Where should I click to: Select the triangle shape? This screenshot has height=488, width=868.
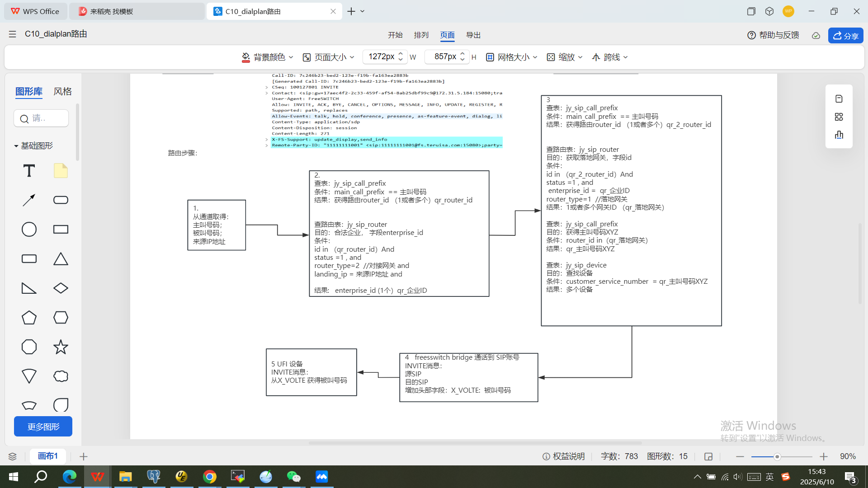(x=61, y=258)
